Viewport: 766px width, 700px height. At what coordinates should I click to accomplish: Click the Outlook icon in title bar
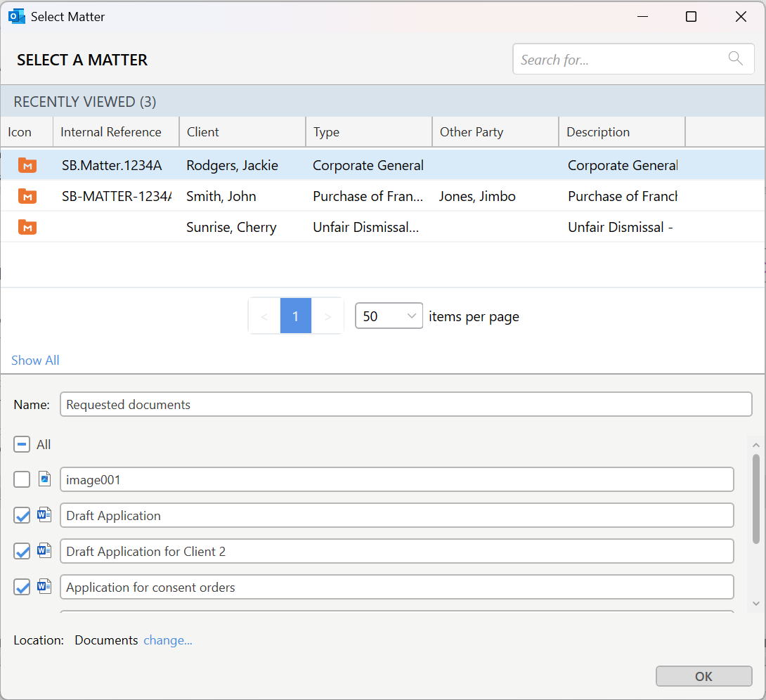pos(17,17)
